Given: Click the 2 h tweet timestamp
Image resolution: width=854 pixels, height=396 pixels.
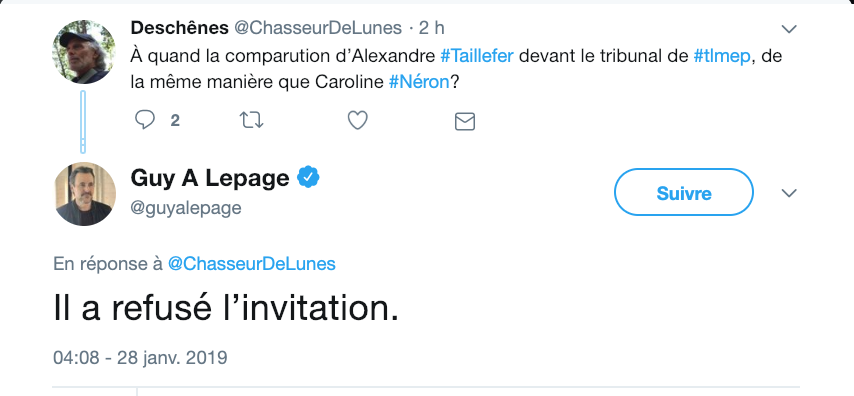Looking at the screenshot, I should [432, 28].
